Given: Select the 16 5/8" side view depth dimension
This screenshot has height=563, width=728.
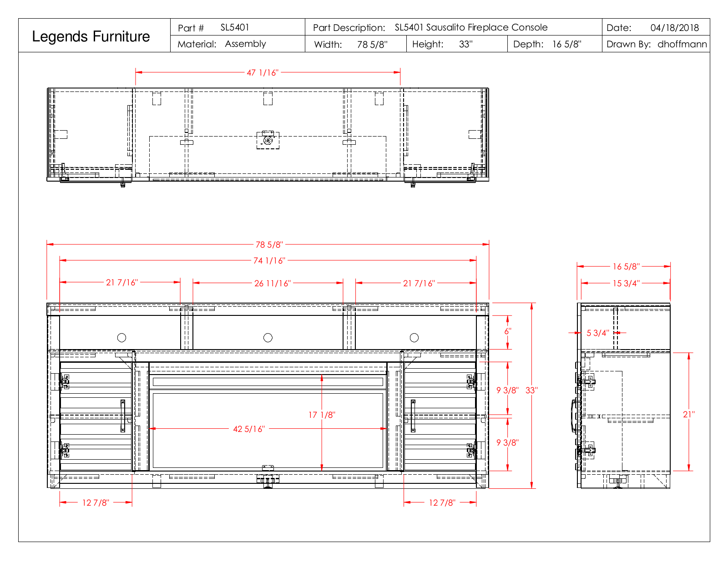Looking at the screenshot, I should point(626,266).
